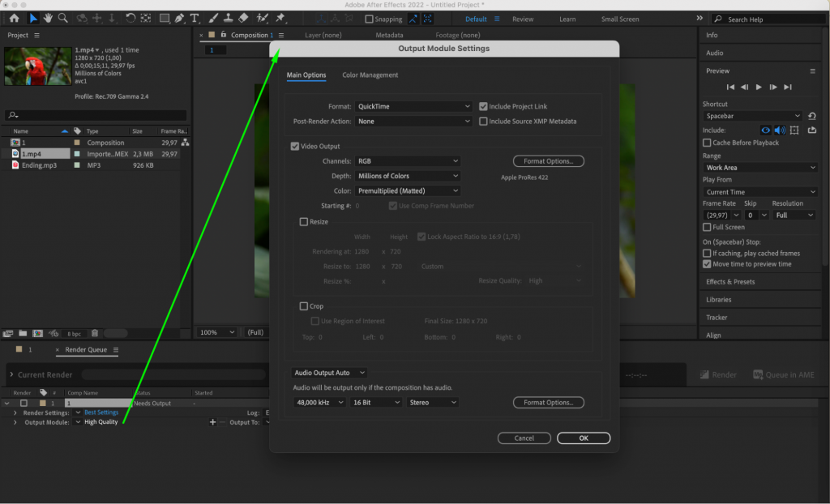Image resolution: width=830 pixels, height=504 pixels.
Task: Pick the Brush tool
Action: point(212,18)
